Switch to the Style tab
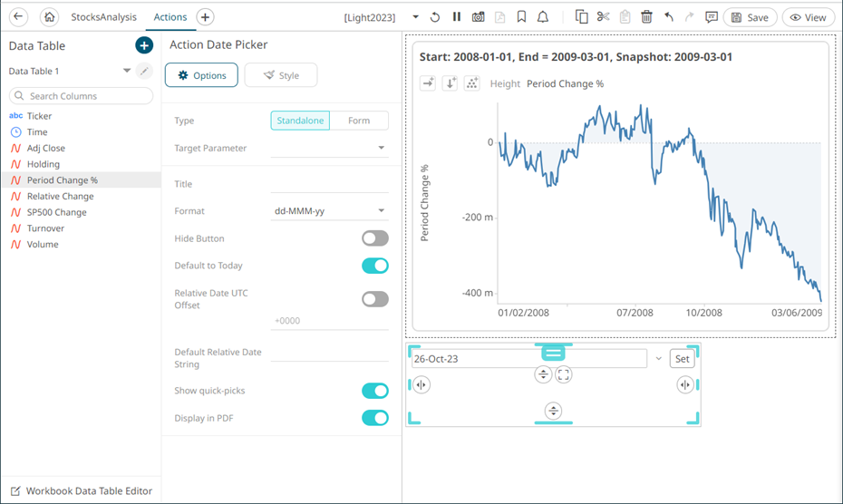Image resolution: width=843 pixels, height=504 pixels. 281,75
